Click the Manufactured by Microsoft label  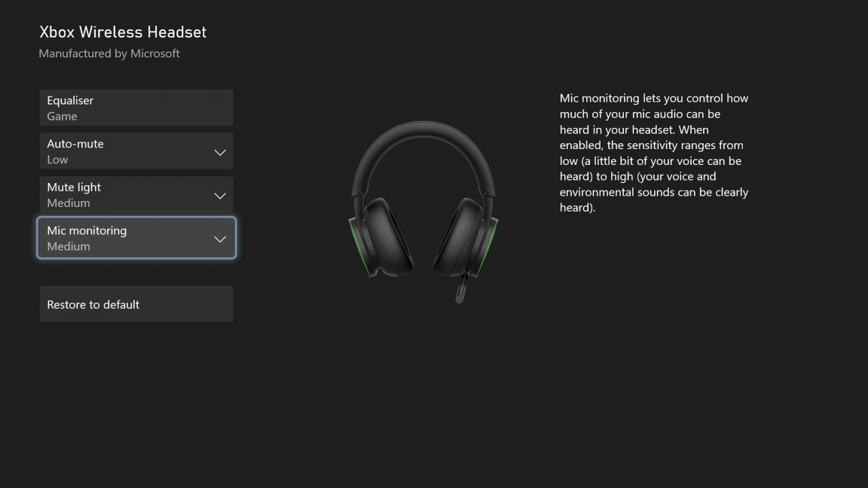pyautogui.click(x=108, y=53)
